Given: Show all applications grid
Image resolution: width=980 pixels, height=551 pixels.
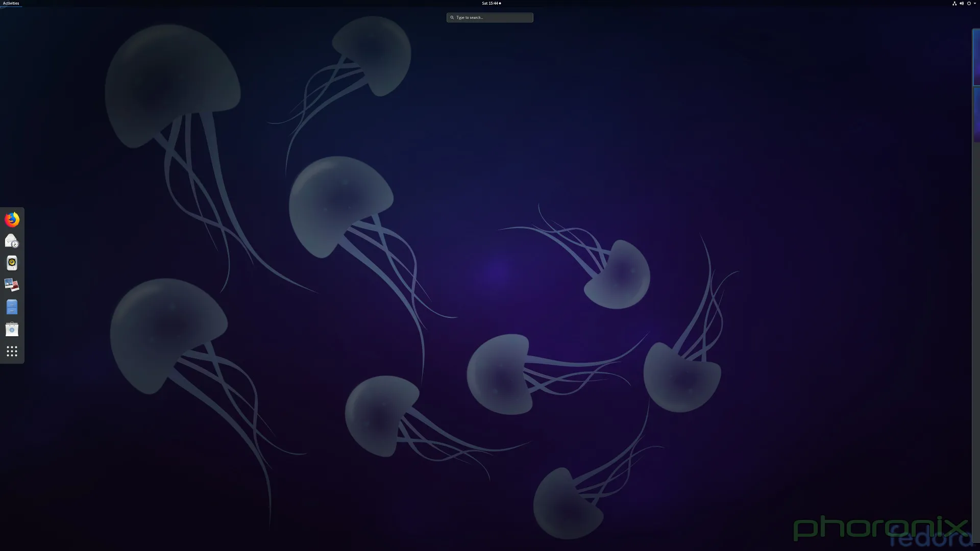Looking at the screenshot, I should tap(12, 351).
